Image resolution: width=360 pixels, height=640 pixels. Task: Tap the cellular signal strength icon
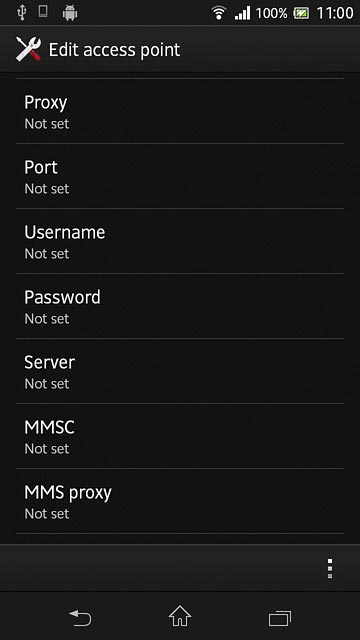(242, 13)
